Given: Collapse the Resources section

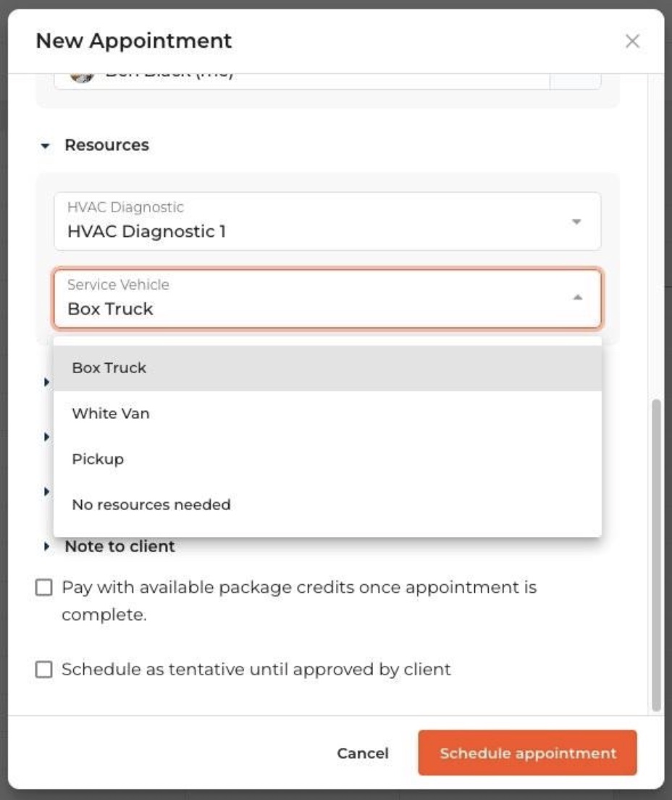Looking at the screenshot, I should (x=46, y=146).
